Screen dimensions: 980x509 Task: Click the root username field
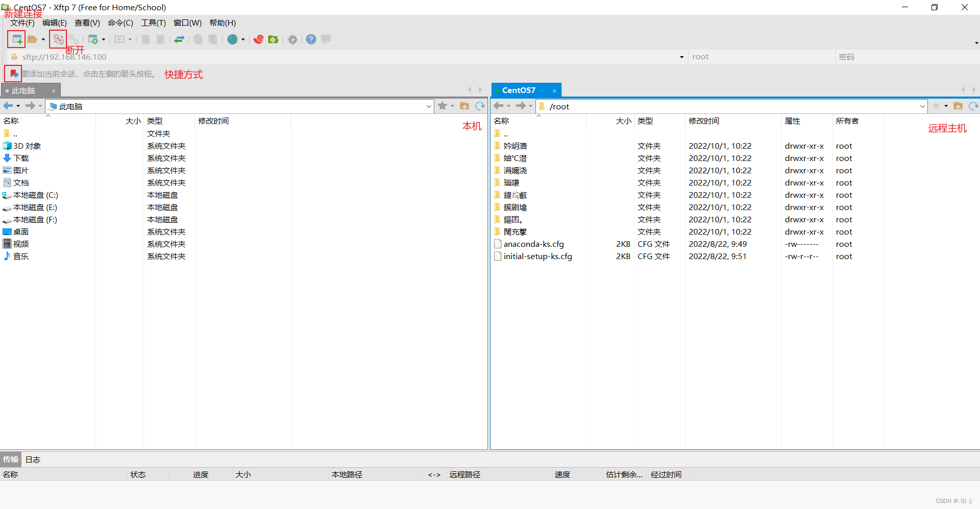click(761, 57)
